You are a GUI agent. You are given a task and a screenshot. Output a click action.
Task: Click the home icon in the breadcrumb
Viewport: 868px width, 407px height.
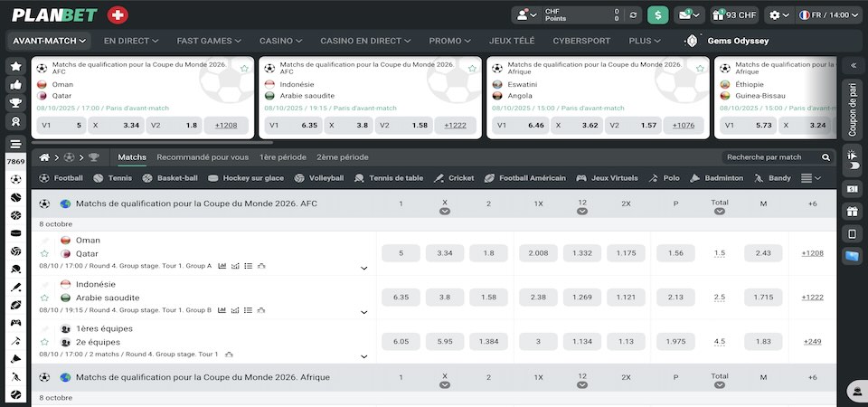[x=44, y=157]
